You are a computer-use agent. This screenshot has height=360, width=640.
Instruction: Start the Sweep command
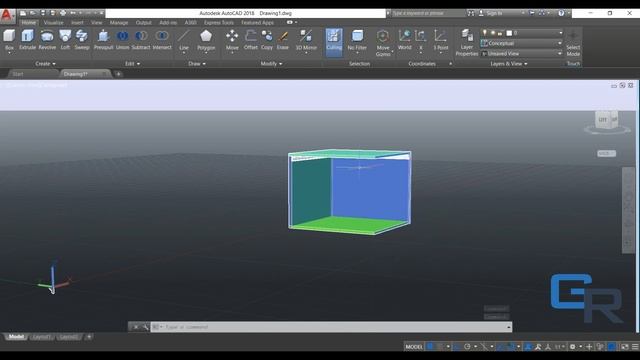[x=82, y=40]
